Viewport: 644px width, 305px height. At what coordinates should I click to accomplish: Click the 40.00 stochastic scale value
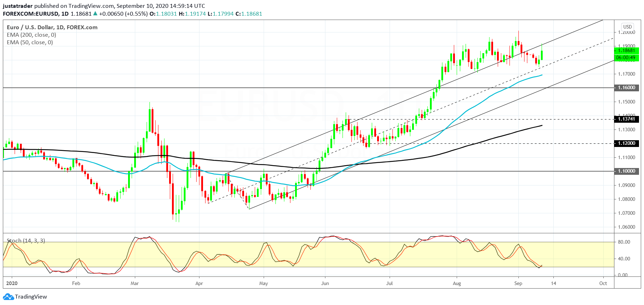pyautogui.click(x=624, y=259)
